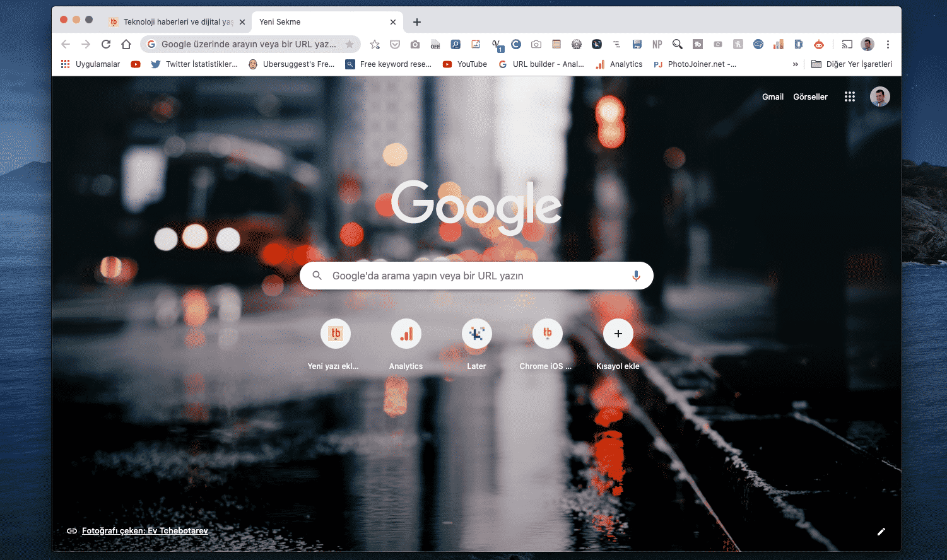The width and height of the screenshot is (947, 560).
Task: Open Twitter İstatistikler bookmark
Action: pos(194,64)
